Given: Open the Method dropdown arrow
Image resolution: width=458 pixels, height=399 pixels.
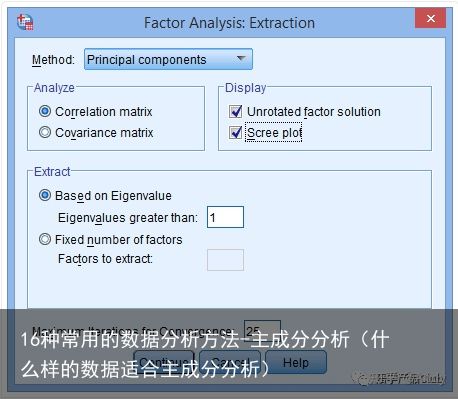Looking at the screenshot, I should (x=241, y=59).
